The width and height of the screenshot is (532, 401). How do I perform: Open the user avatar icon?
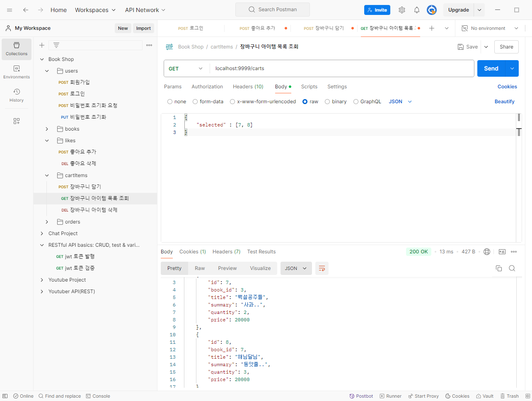[x=432, y=10]
